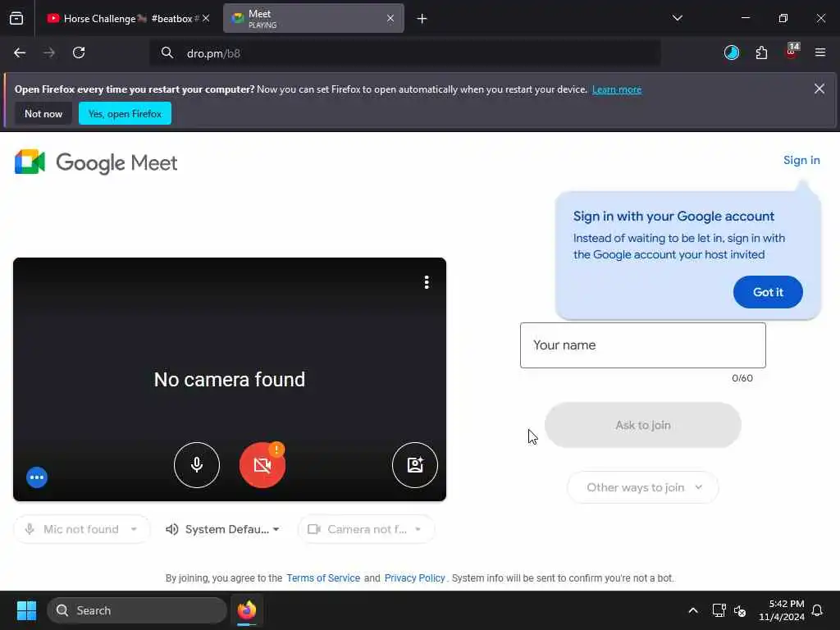Open the blue circular extension icon in toolbar
Viewport: 840px width, 630px height.
(731, 52)
